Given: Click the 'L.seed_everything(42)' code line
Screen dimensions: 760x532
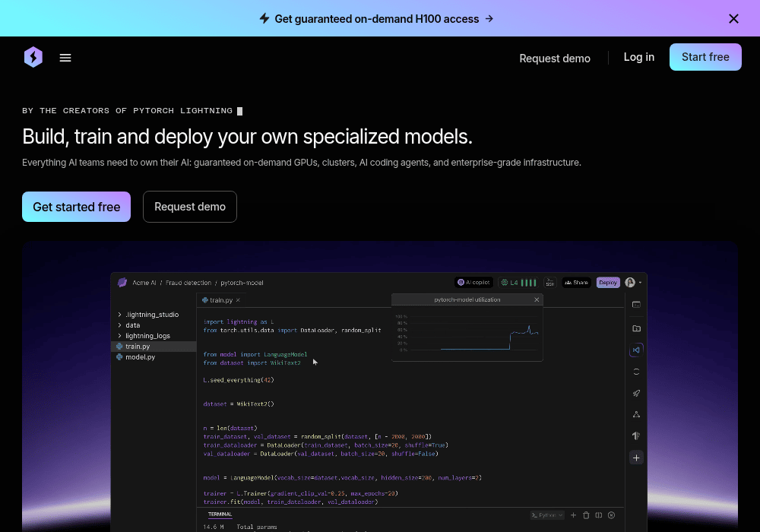Looking at the screenshot, I should [239, 380].
